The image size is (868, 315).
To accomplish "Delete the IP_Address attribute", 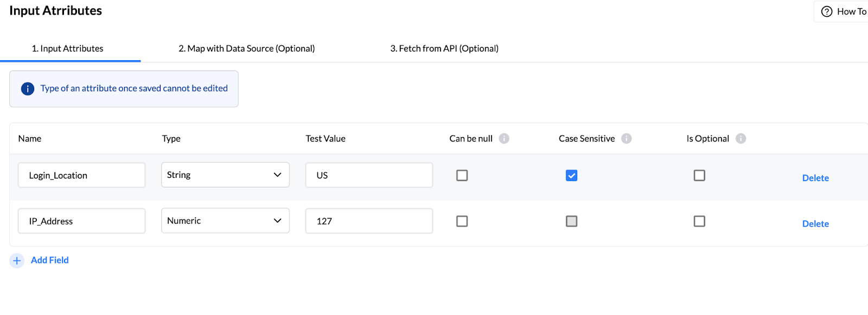I will [815, 223].
